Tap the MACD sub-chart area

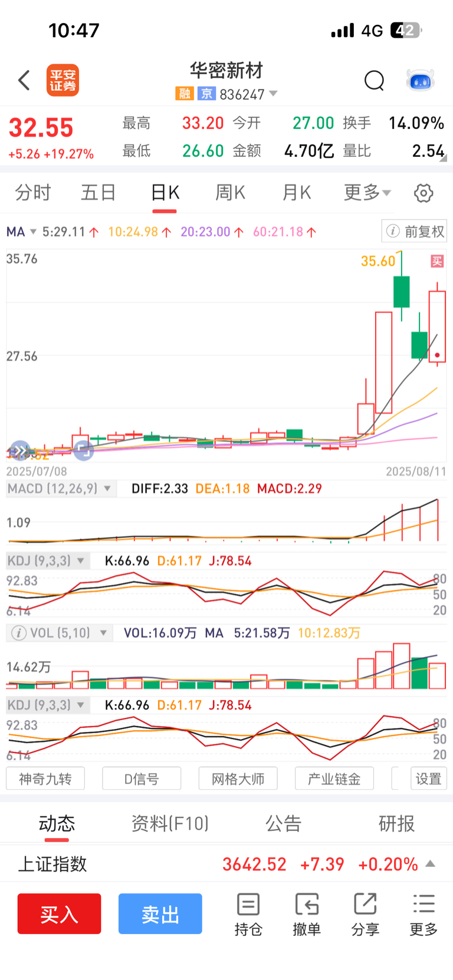click(x=226, y=520)
